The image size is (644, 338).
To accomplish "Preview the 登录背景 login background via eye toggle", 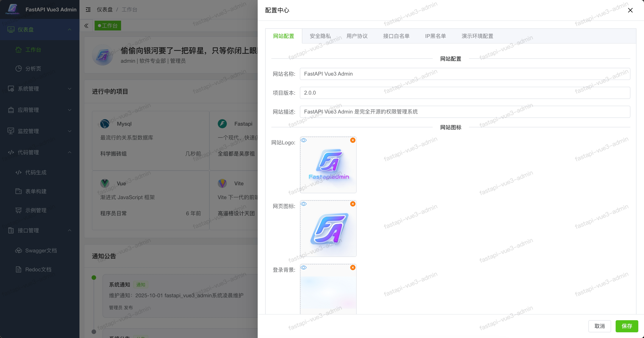I will coord(304,267).
